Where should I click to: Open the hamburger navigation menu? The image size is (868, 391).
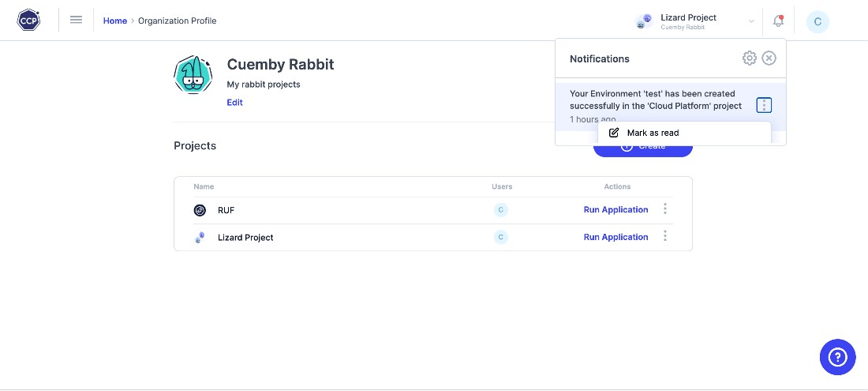coord(77,21)
